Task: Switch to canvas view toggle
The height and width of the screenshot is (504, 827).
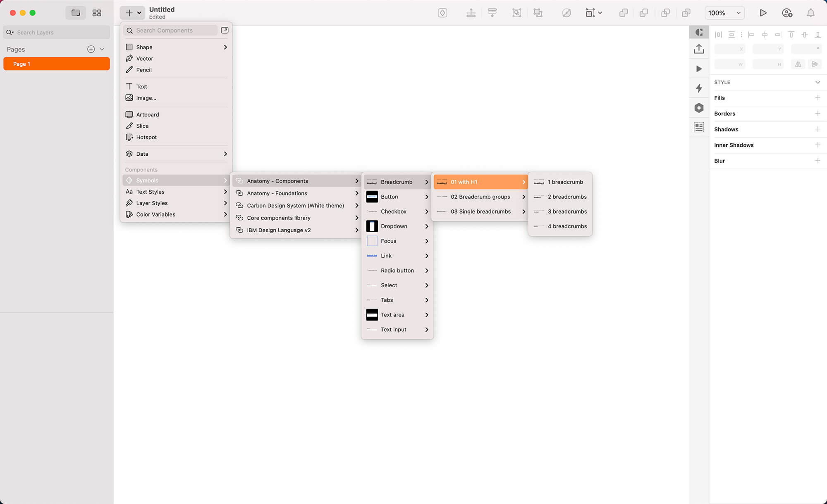Action: click(x=76, y=13)
